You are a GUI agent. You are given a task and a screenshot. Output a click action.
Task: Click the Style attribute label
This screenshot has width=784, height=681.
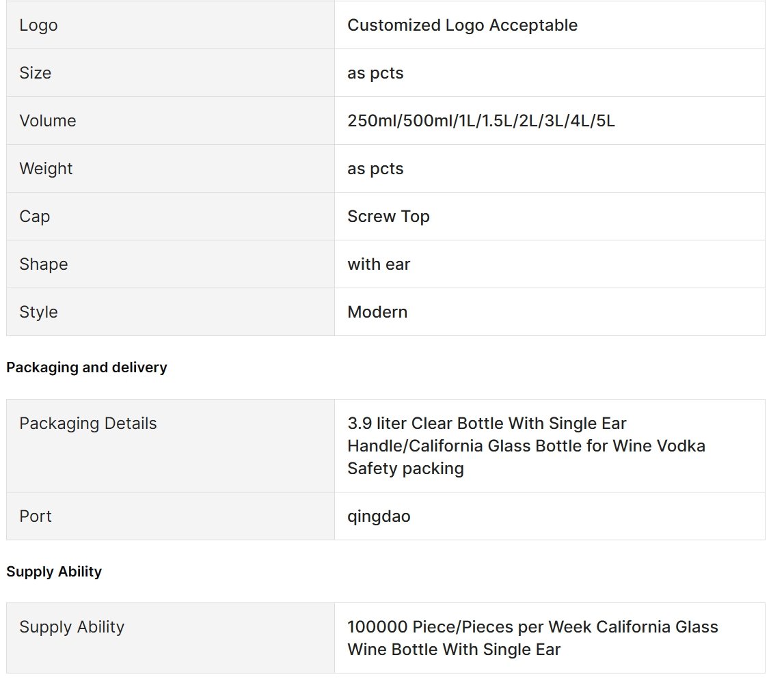[x=38, y=312]
